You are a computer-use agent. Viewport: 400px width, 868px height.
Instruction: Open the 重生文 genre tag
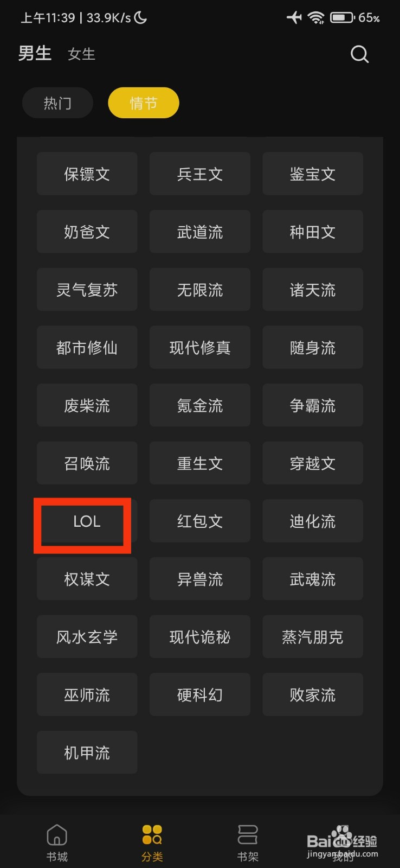click(200, 464)
